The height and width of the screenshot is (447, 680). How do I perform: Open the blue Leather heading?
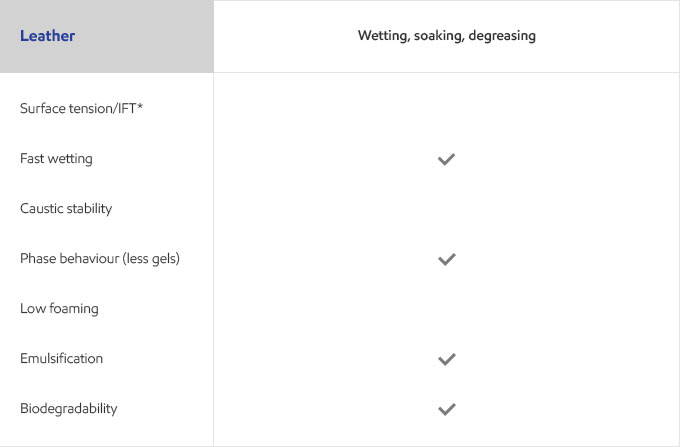click(47, 36)
